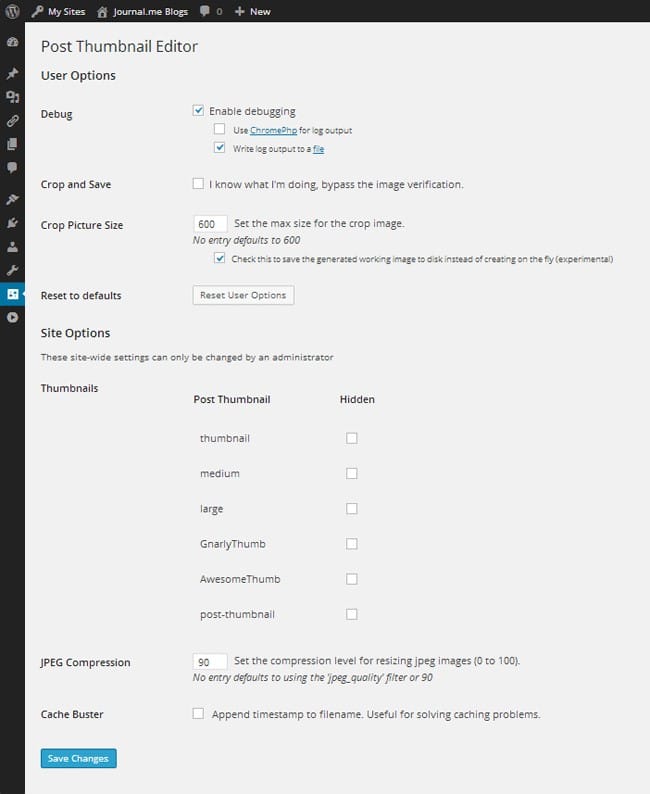Open Posts via pushpin icon
This screenshot has height=794, width=650.
(12, 74)
